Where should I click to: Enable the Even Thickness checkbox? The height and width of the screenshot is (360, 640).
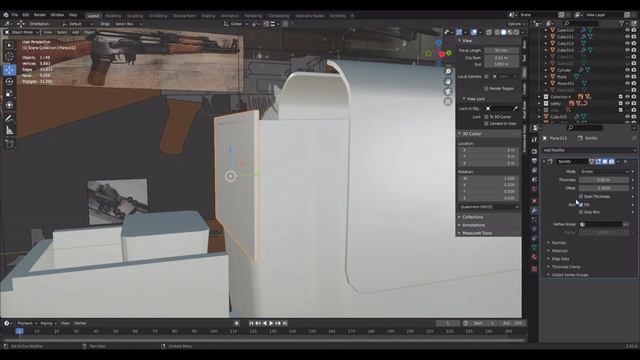(581, 196)
